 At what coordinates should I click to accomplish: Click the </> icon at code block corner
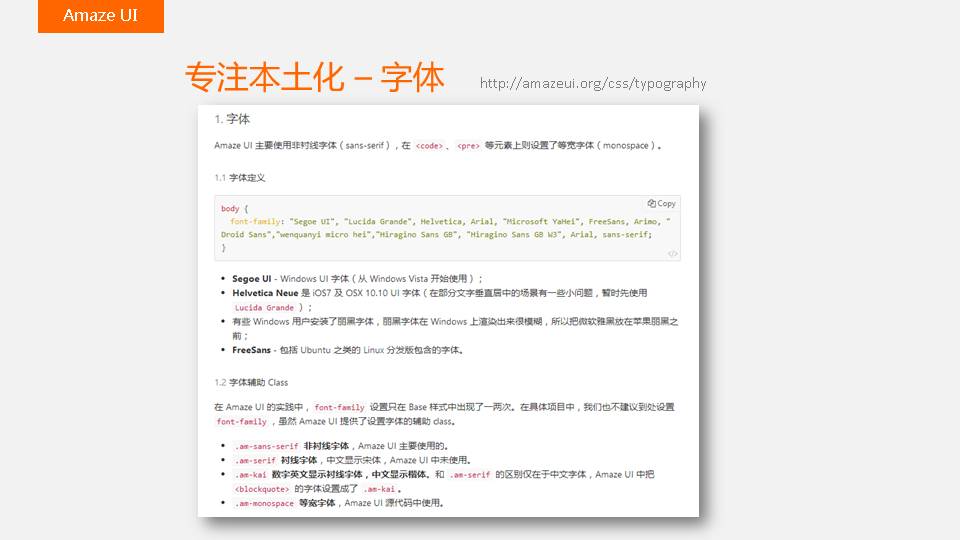point(673,253)
